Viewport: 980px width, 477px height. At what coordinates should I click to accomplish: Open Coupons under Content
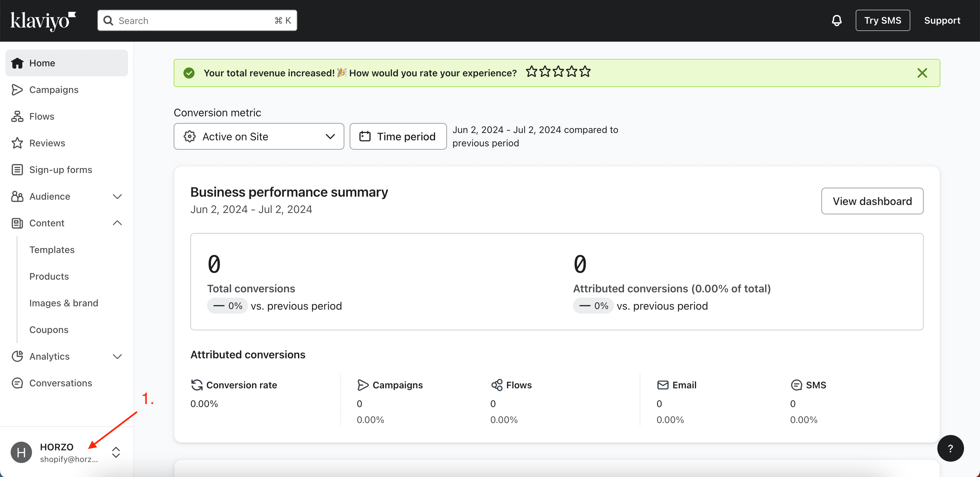[x=49, y=329]
